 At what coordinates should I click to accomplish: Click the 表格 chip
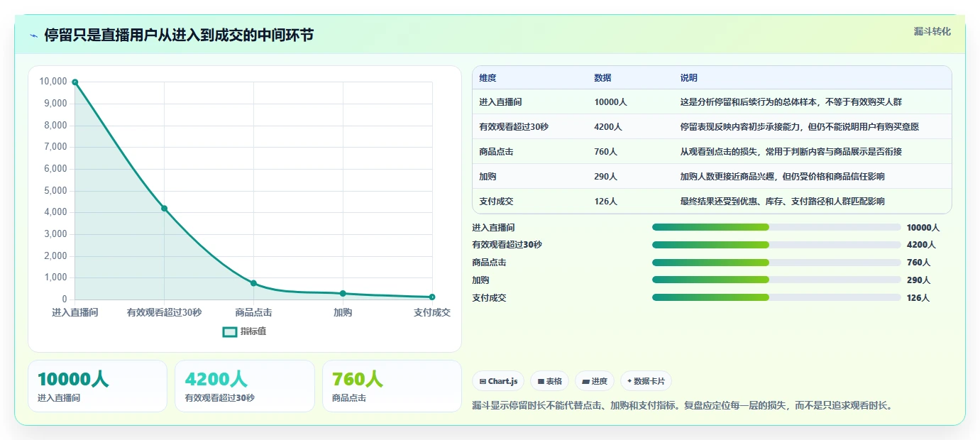click(x=549, y=381)
